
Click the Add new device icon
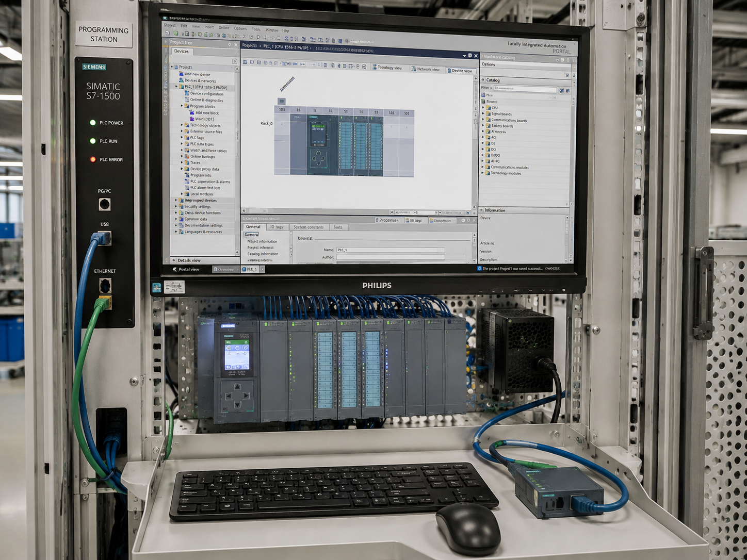pyautogui.click(x=181, y=74)
